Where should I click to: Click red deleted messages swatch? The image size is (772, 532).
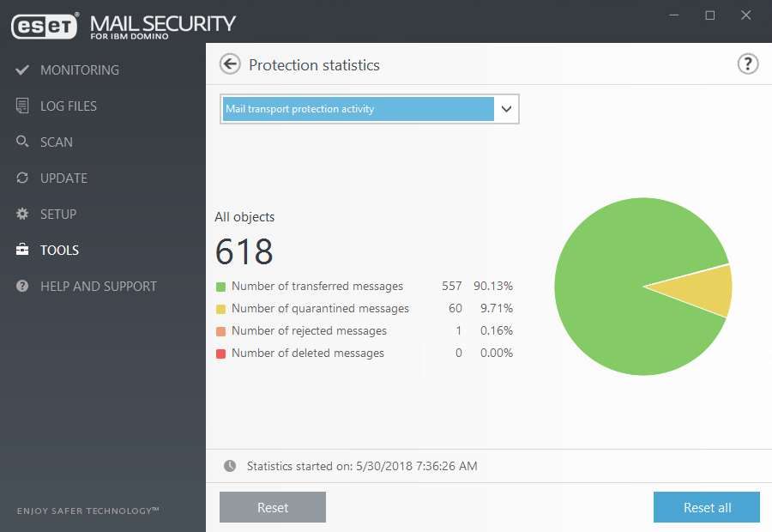[220, 354]
